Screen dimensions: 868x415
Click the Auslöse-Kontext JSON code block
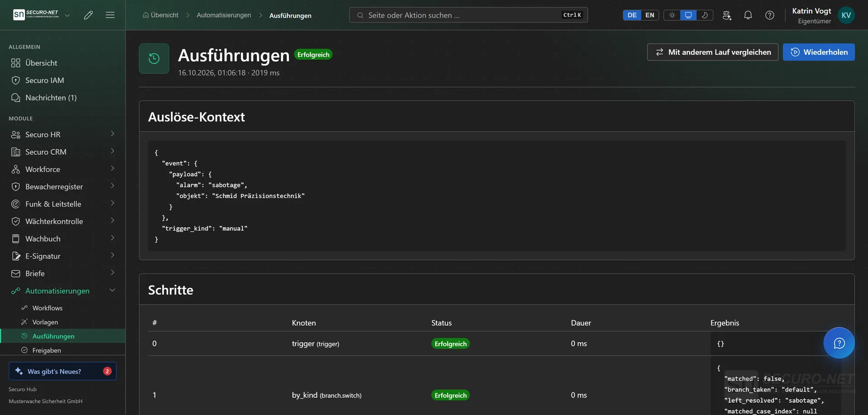pyautogui.click(x=497, y=196)
